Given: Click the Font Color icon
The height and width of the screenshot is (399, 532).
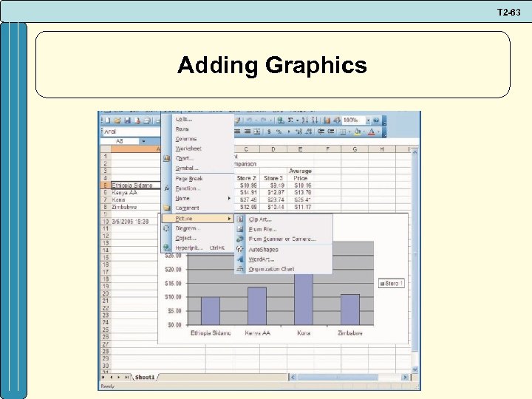Looking at the screenshot, I should (x=372, y=132).
